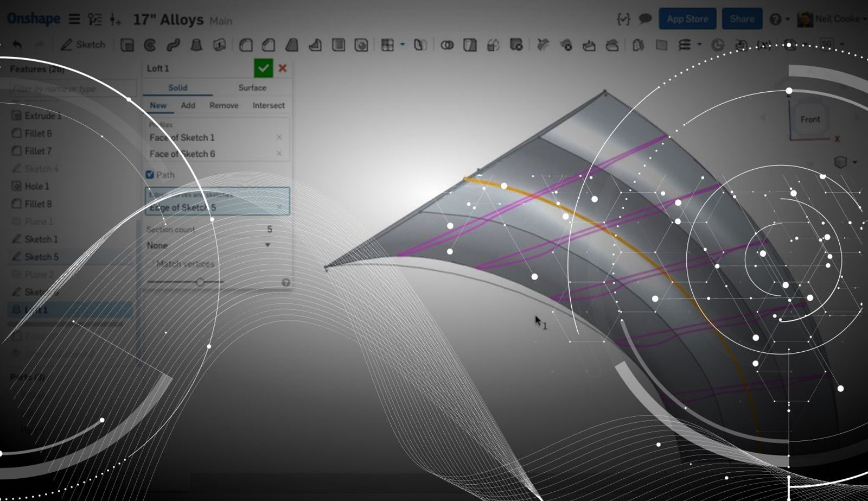Select the Extrude tool icon
This screenshot has width=868, height=501.
(x=127, y=45)
